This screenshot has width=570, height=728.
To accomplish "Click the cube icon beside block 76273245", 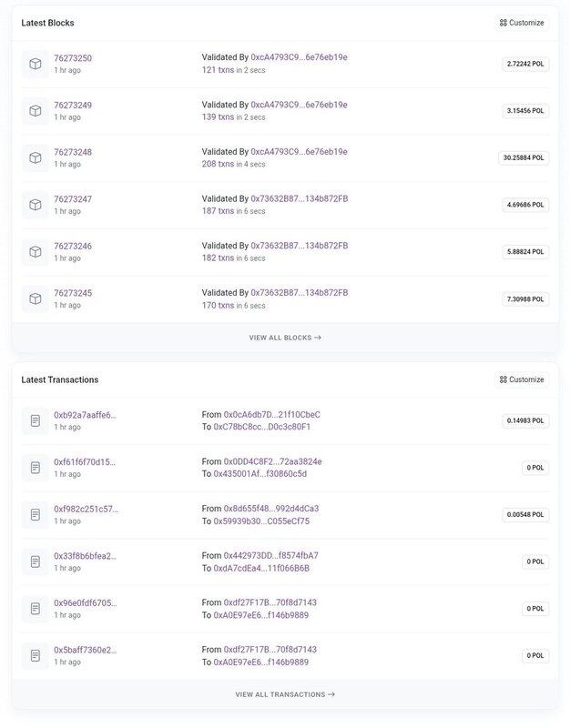I will [x=36, y=298].
